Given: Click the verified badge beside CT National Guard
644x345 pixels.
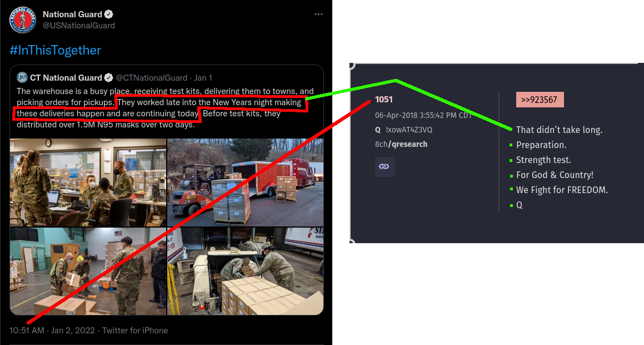Looking at the screenshot, I should click(108, 78).
